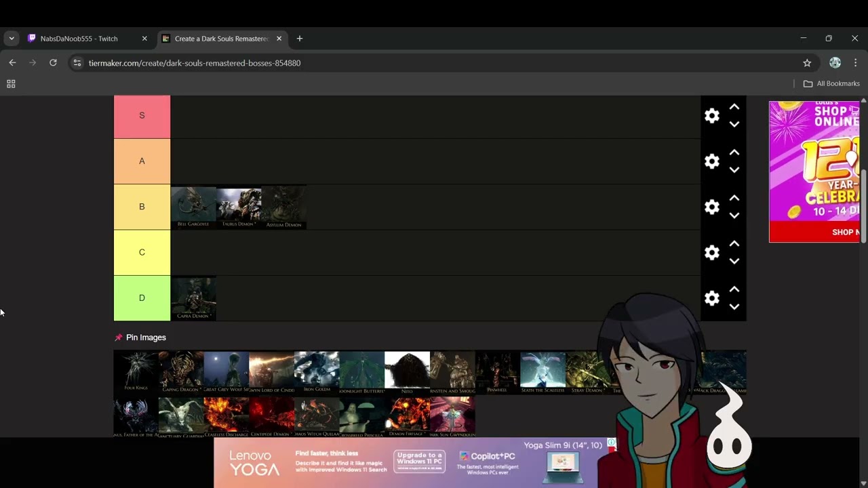Image resolution: width=868 pixels, height=488 pixels.
Task: Pick the Manus, Father of the Abyss image
Action: tap(136, 416)
